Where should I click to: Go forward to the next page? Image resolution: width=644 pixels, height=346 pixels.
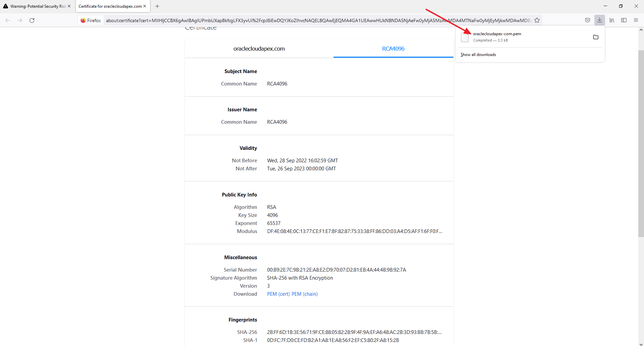click(x=20, y=20)
